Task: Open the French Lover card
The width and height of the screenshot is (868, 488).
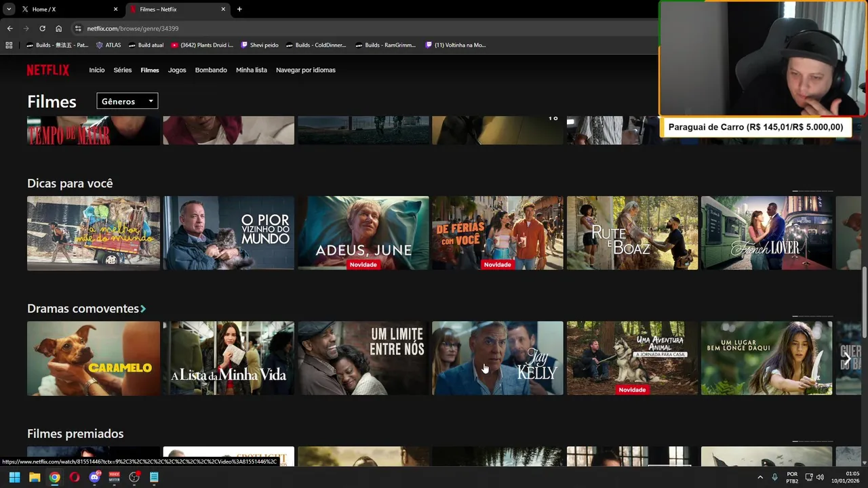Action: point(766,233)
